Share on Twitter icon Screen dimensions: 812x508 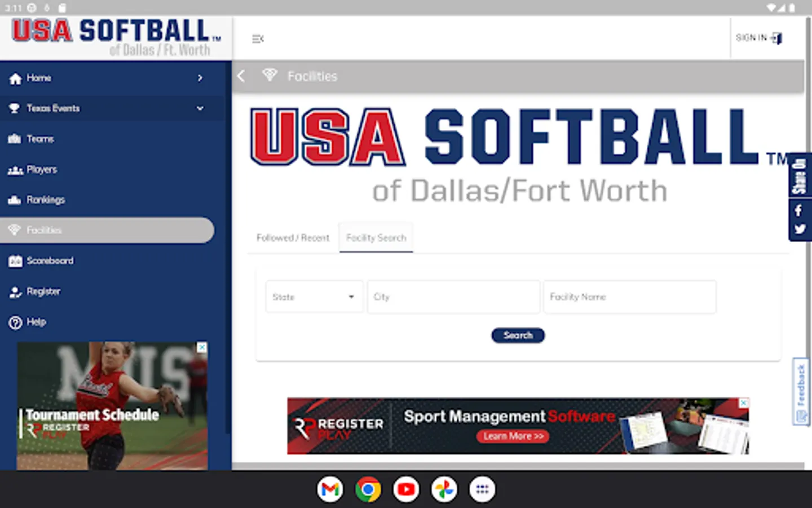pos(800,229)
